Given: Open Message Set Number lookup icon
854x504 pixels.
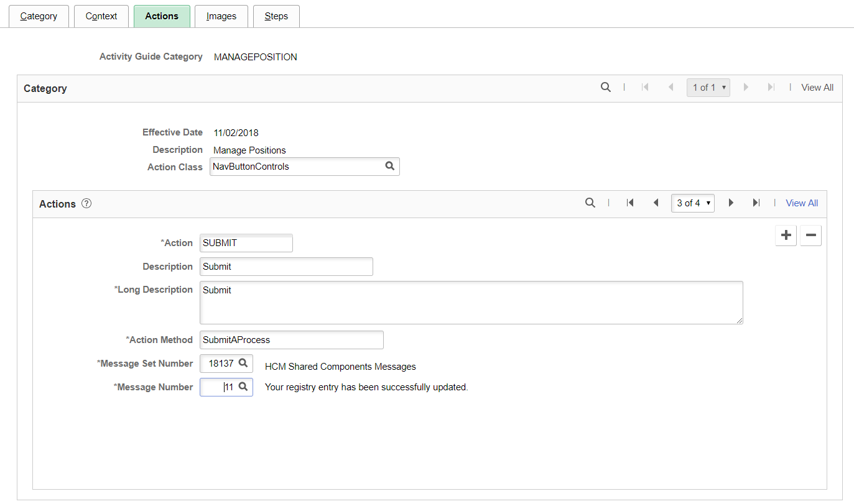Looking at the screenshot, I should click(243, 363).
